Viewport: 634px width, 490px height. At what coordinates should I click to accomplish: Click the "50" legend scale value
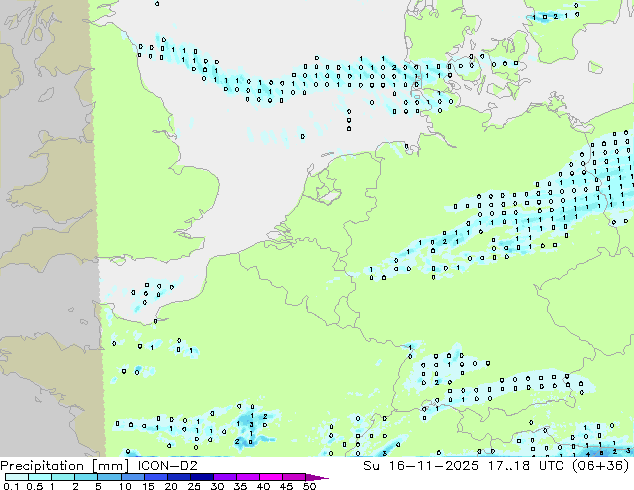pos(309,486)
